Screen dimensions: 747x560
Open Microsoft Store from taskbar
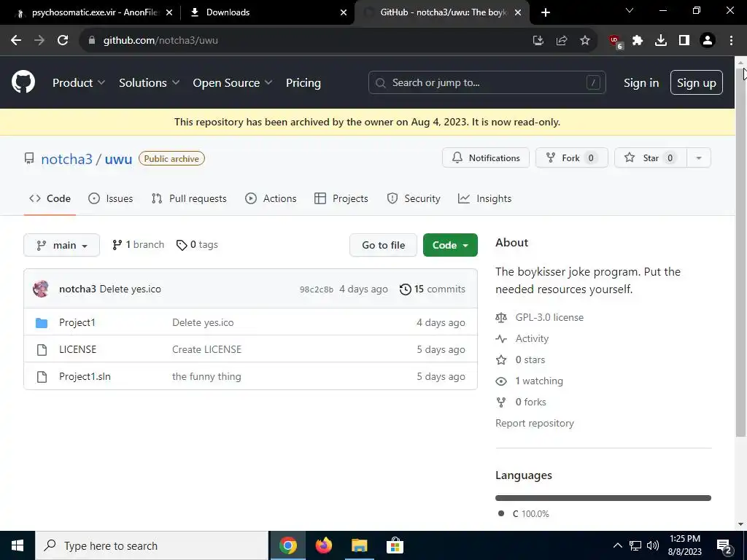pyautogui.click(x=395, y=545)
